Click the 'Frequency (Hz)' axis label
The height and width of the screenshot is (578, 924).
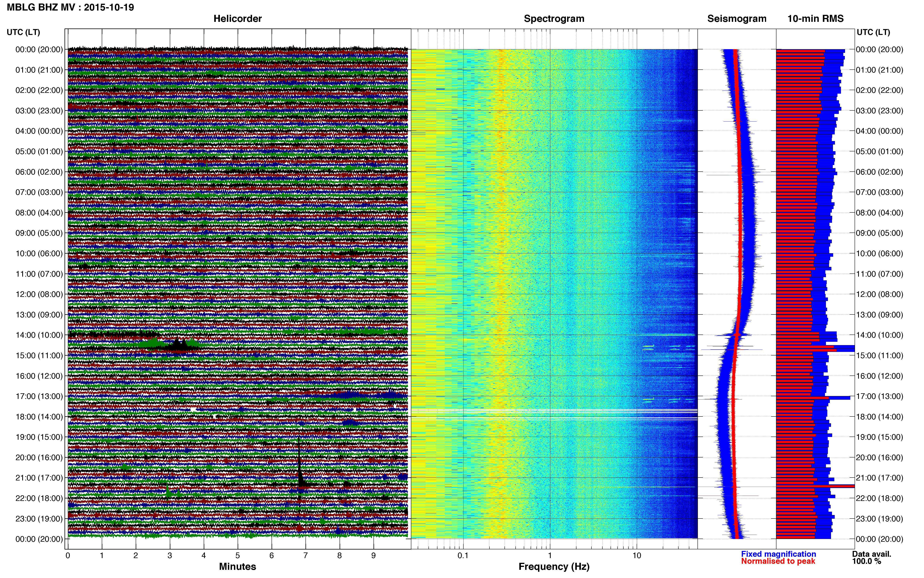(x=554, y=567)
